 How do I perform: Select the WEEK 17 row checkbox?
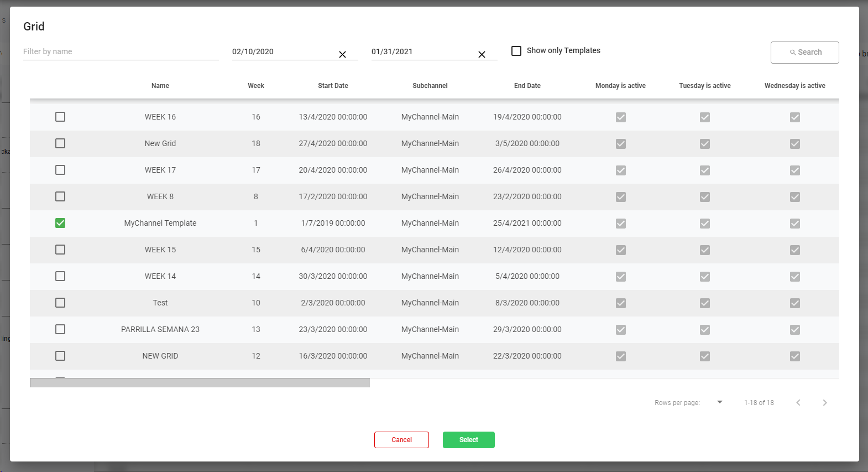click(60, 170)
